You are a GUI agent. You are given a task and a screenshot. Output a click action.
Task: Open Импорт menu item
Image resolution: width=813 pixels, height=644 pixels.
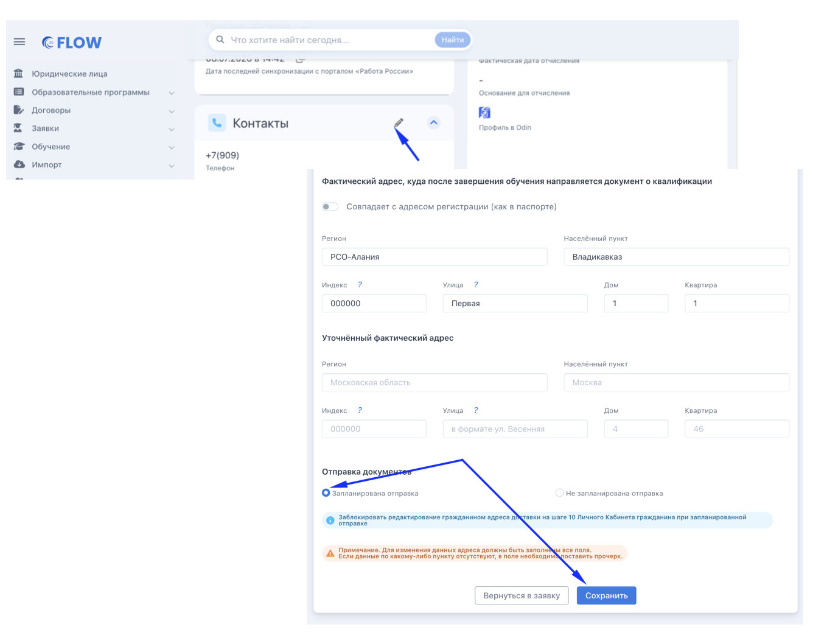click(x=46, y=164)
